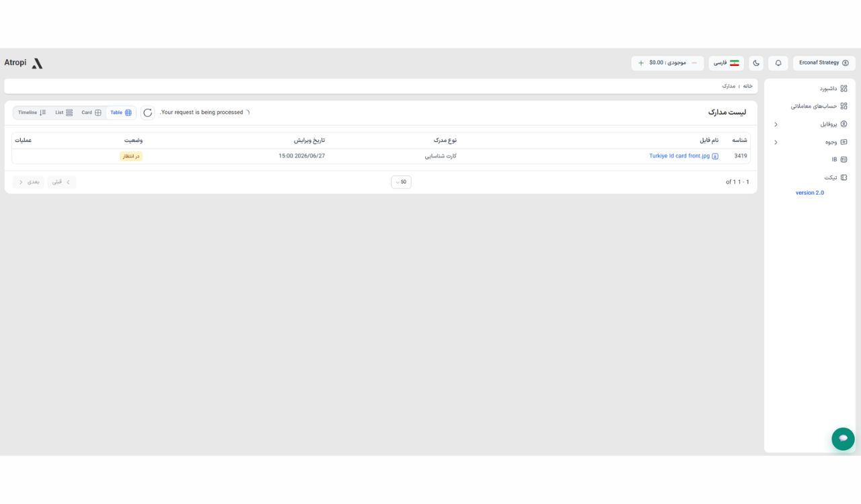The height and width of the screenshot is (504, 861).
Task: Toggle dark mode with the moon icon
Action: coord(756,63)
